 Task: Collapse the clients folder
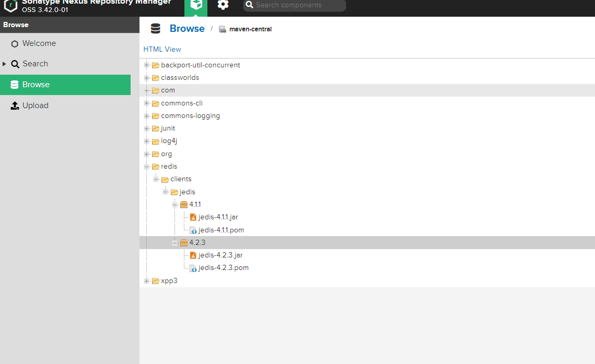point(156,179)
